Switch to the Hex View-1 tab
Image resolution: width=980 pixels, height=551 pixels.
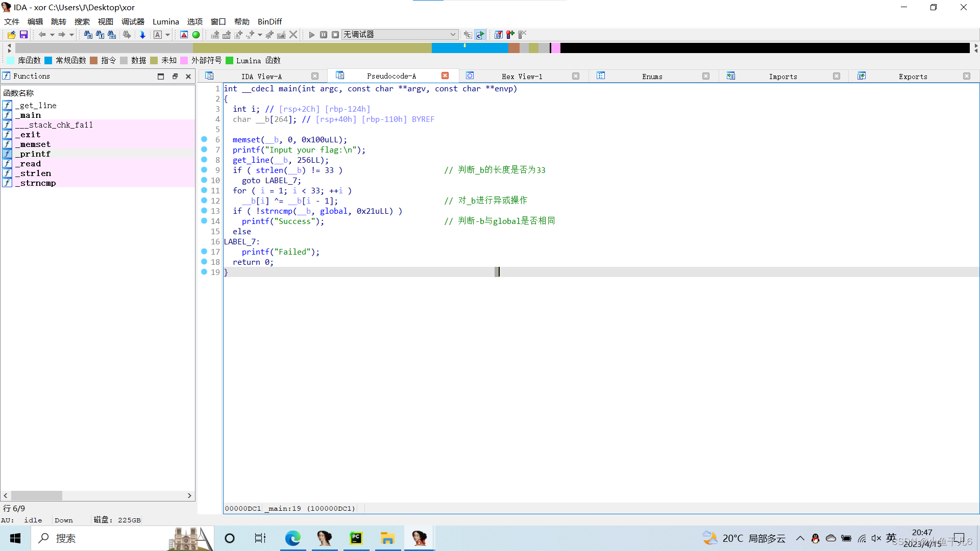(x=522, y=76)
